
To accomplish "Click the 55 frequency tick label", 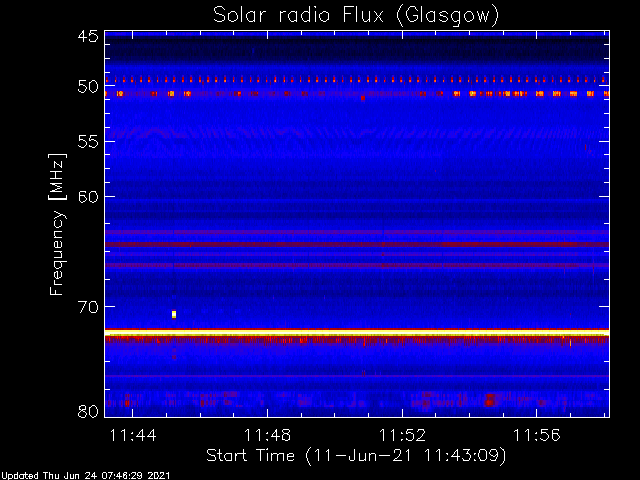I will [88, 142].
